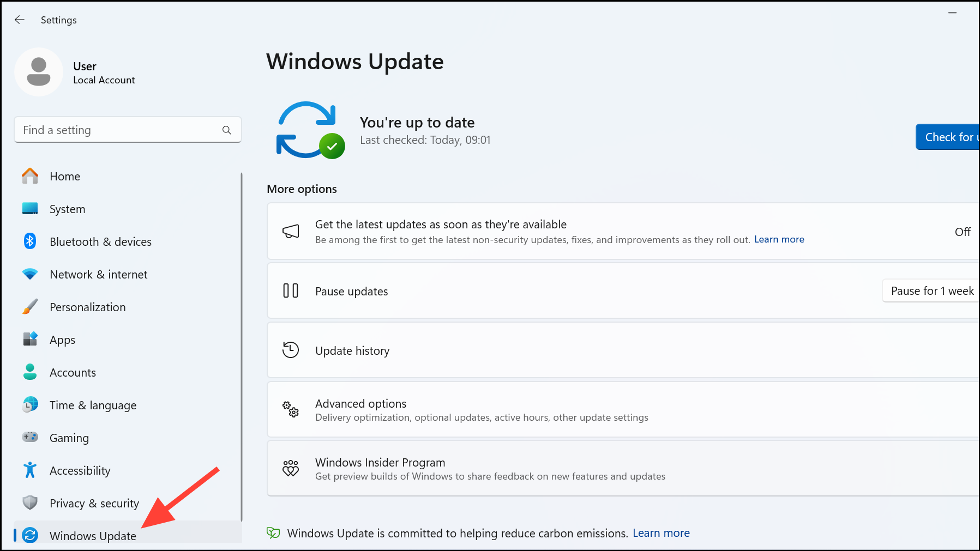Click the pause icon beside Pause updates

pyautogui.click(x=291, y=290)
